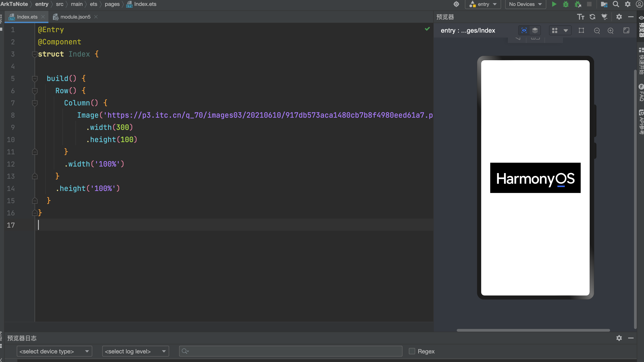The height and width of the screenshot is (362, 644).
Task: Click the previewer horizontal scrollbar
Action: coord(533,330)
